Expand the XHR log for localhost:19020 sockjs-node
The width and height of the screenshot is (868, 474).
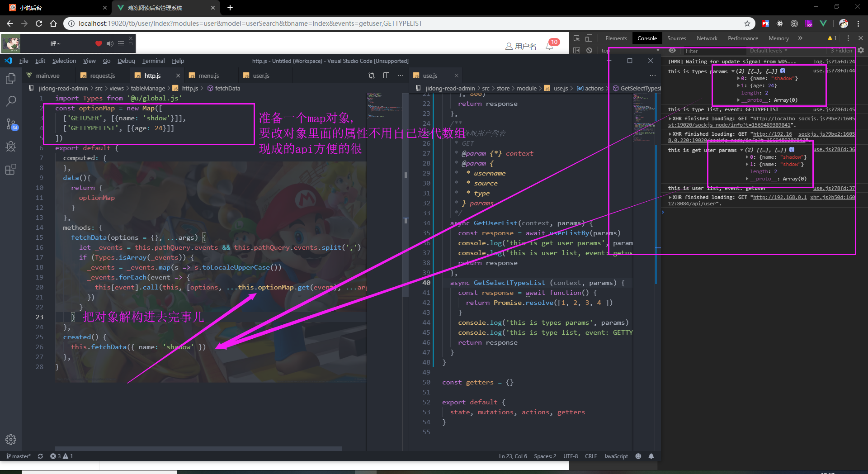pyautogui.click(x=670, y=118)
